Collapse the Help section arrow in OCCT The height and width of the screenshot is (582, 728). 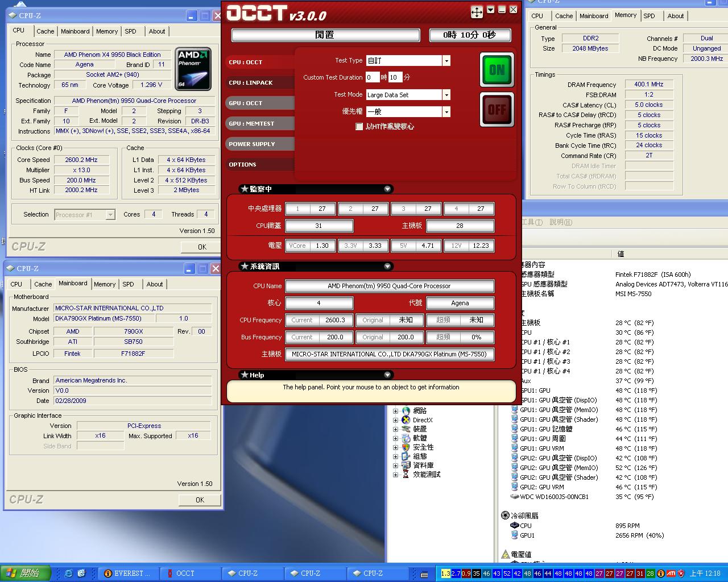387,375
